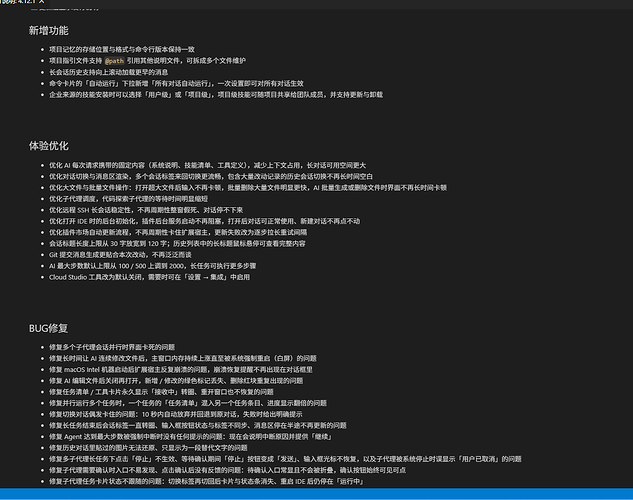The height and width of the screenshot is (500, 633).
Task: Click the blue status bar at bottom
Action: (316, 494)
